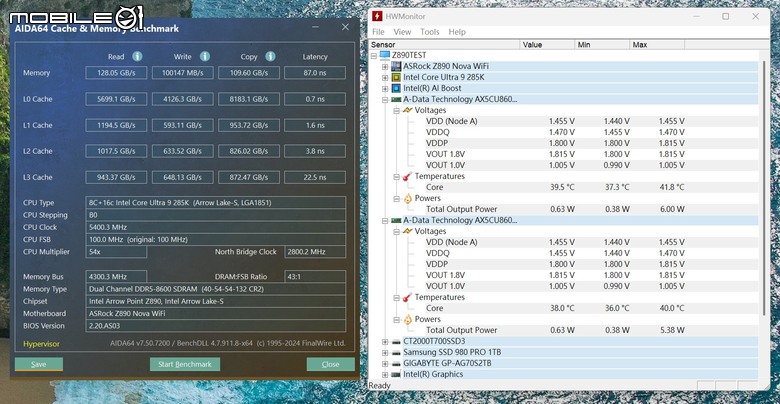Click the Memory Latency 87.0 ns value
This screenshot has height=404, width=780.
(x=315, y=73)
